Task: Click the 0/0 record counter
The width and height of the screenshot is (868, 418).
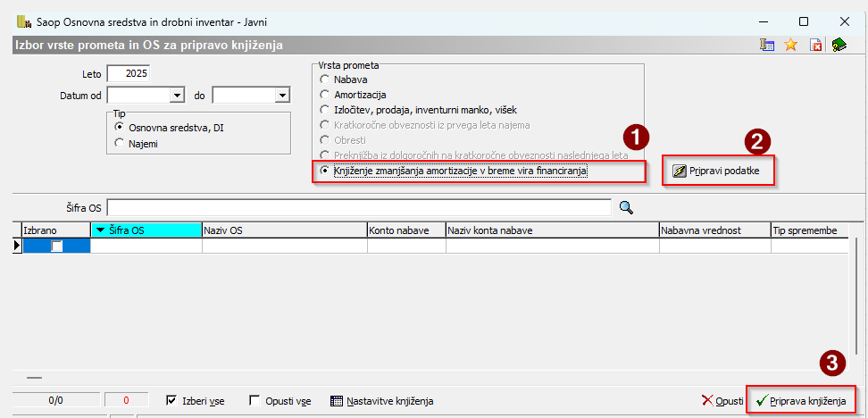Action: pos(56,400)
